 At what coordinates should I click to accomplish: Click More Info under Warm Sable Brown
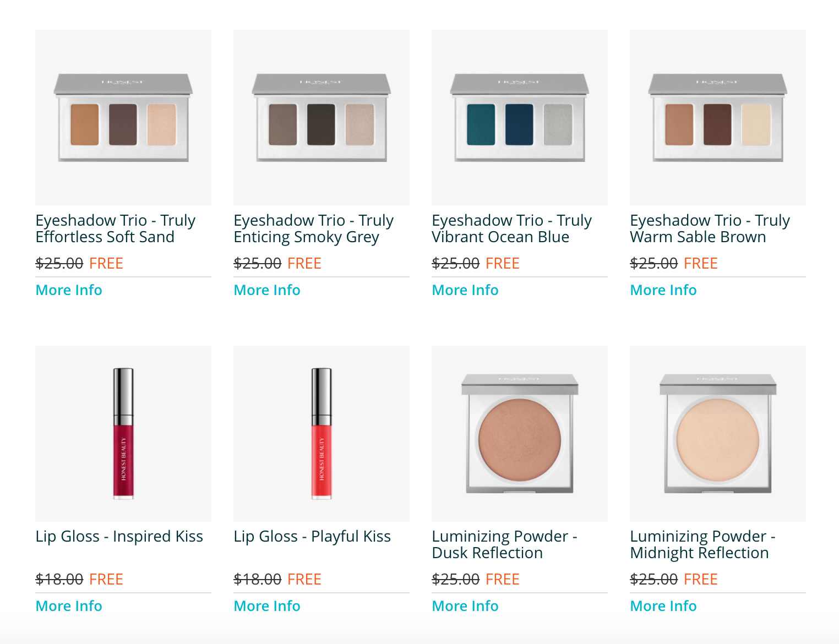point(663,290)
